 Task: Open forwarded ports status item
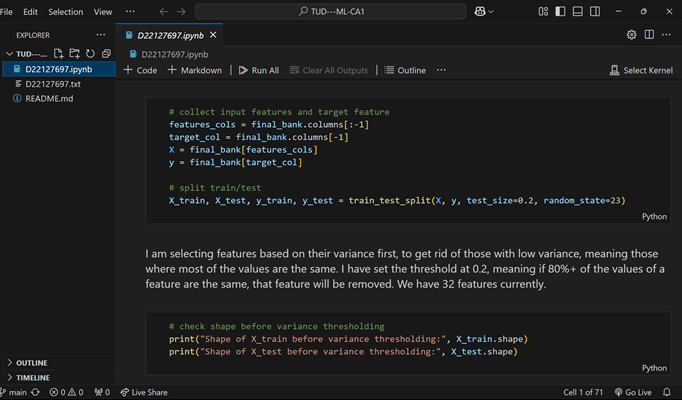point(102,392)
